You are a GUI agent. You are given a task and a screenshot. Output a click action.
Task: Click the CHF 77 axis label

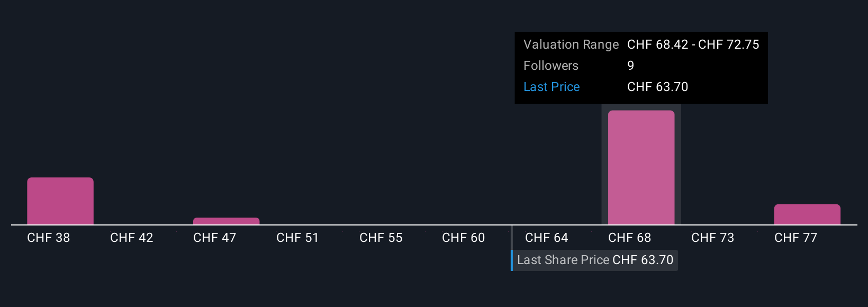(x=796, y=238)
